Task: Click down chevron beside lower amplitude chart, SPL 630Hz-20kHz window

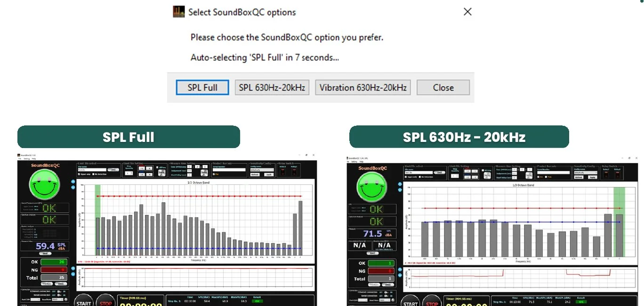Action: [400, 275]
